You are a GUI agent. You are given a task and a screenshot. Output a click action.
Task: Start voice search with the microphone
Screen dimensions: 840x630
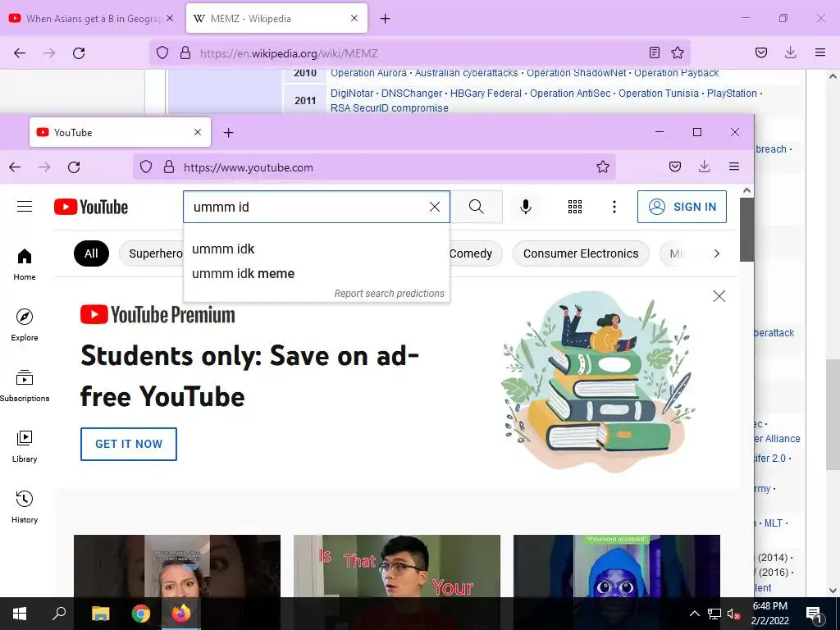pyautogui.click(x=526, y=207)
